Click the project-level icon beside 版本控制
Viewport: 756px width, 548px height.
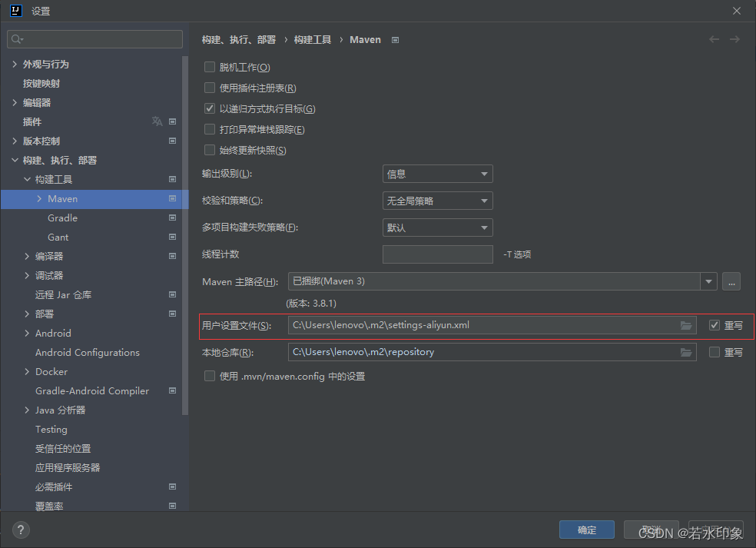click(x=172, y=141)
